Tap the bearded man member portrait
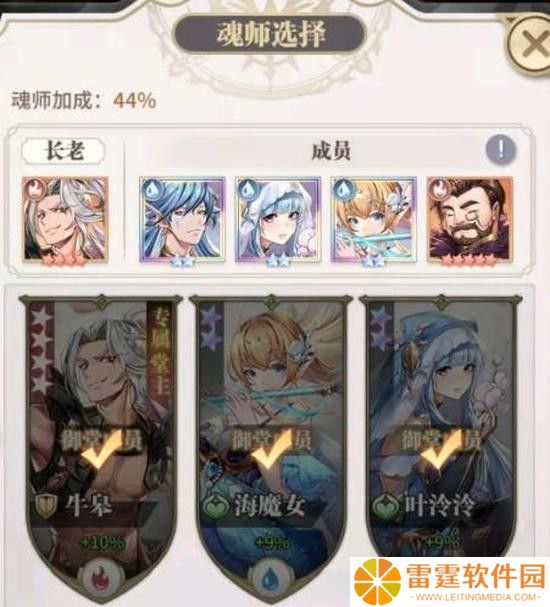This screenshot has height=607, width=550. pos(470,219)
